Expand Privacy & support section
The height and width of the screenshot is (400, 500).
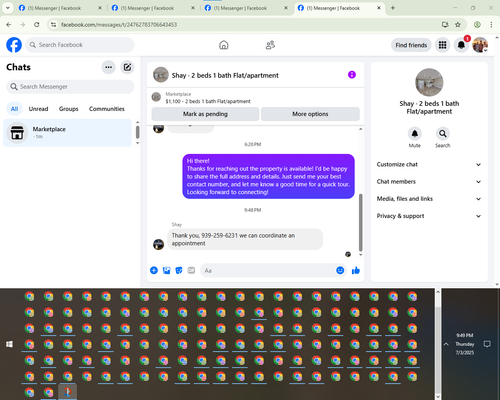point(429,216)
